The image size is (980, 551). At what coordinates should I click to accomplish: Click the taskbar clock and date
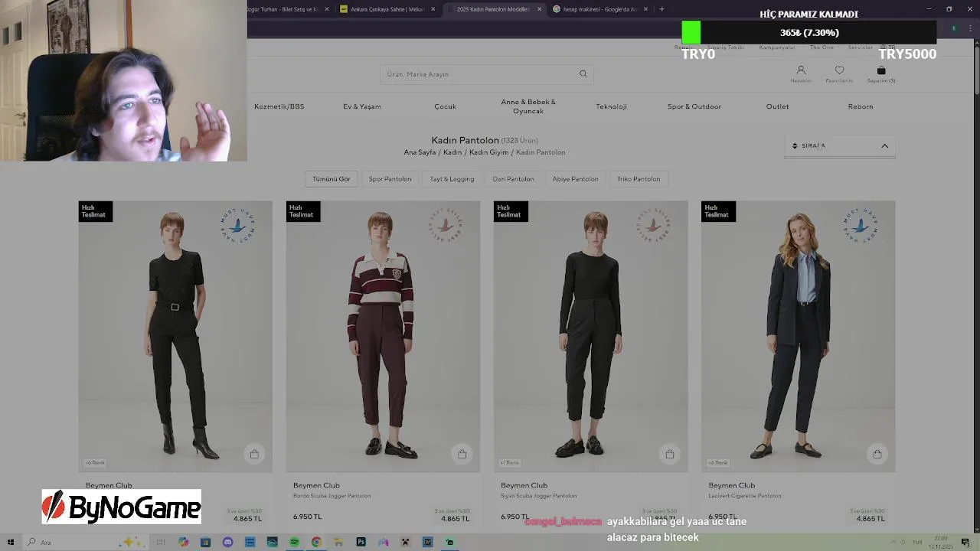pyautogui.click(x=939, y=543)
